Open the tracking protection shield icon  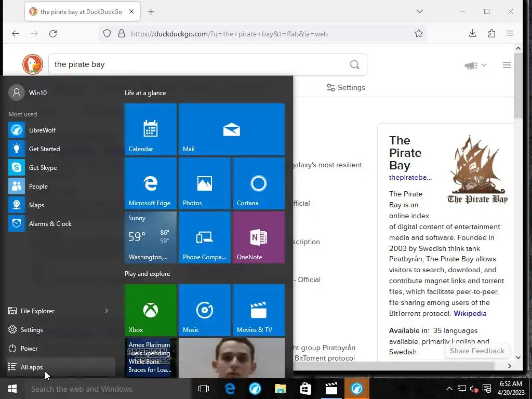click(107, 33)
